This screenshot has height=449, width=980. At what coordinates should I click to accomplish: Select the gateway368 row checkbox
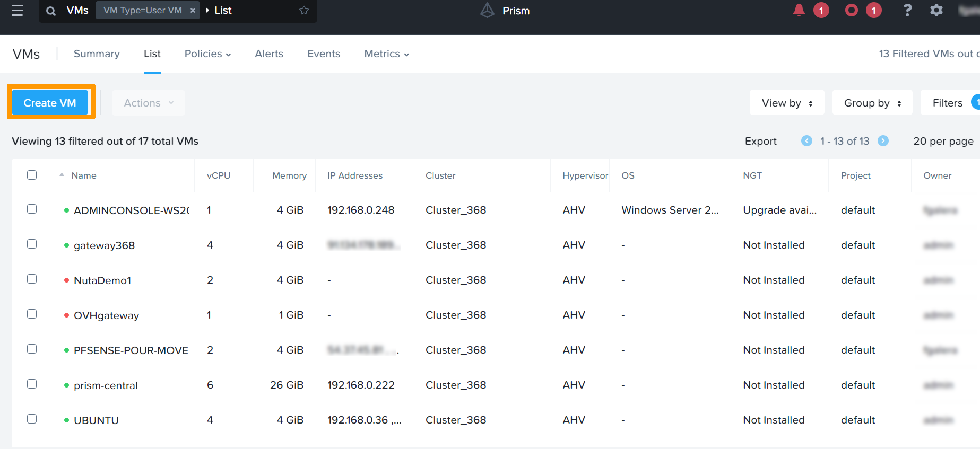point(32,244)
